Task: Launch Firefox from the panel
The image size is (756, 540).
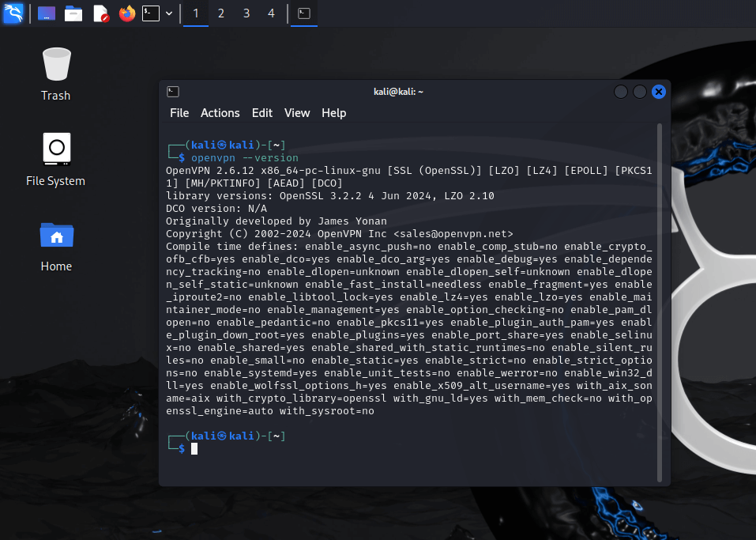Action: pos(127,13)
